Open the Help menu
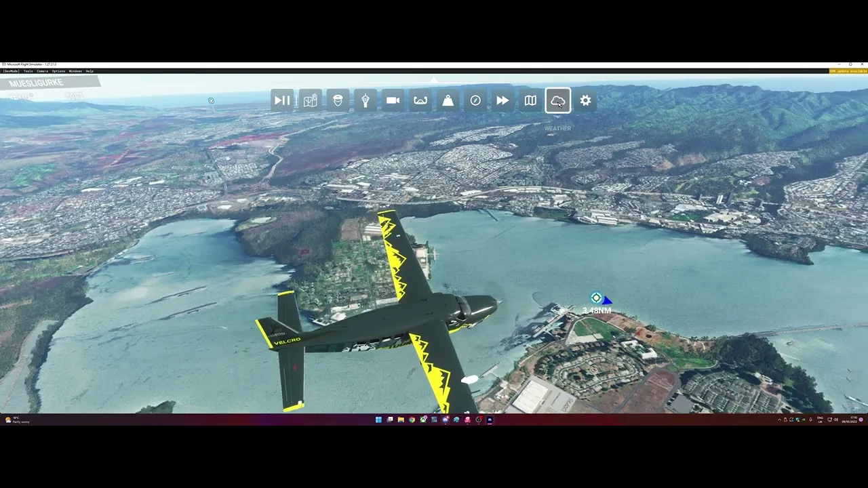 click(x=90, y=71)
